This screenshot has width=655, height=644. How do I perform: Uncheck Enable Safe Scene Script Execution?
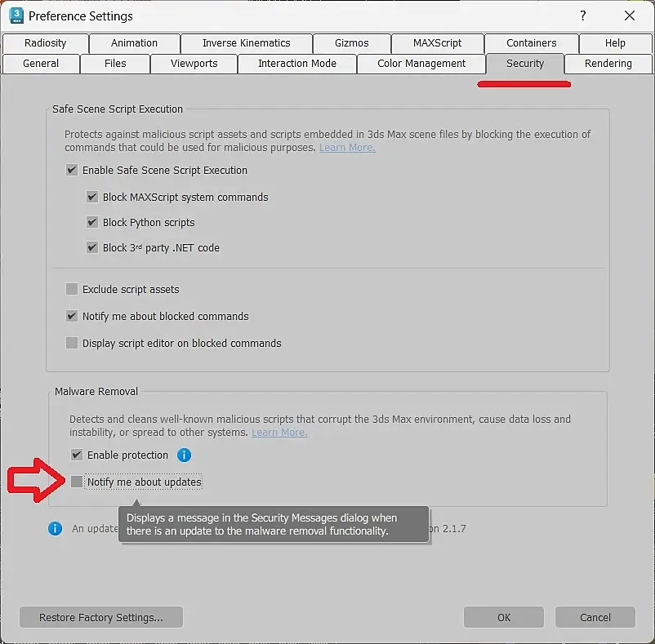pos(72,170)
